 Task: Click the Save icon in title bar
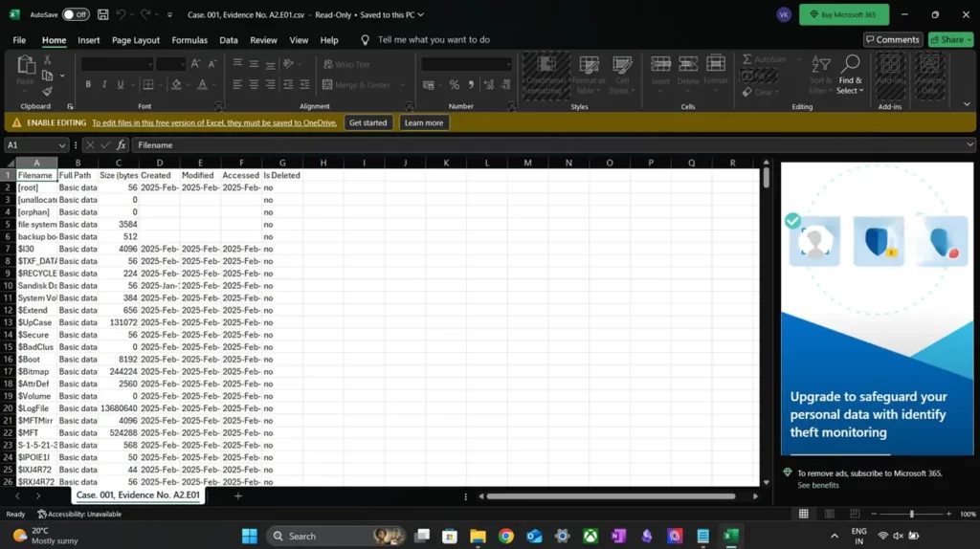[102, 14]
